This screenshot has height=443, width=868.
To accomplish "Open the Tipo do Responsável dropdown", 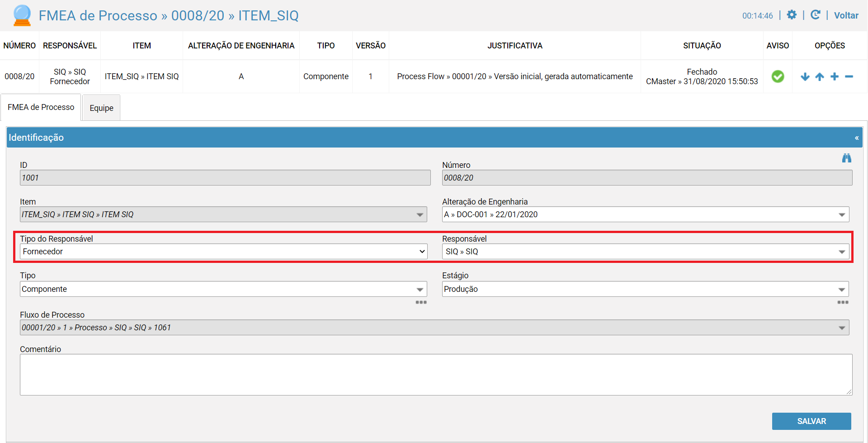I will (x=223, y=252).
